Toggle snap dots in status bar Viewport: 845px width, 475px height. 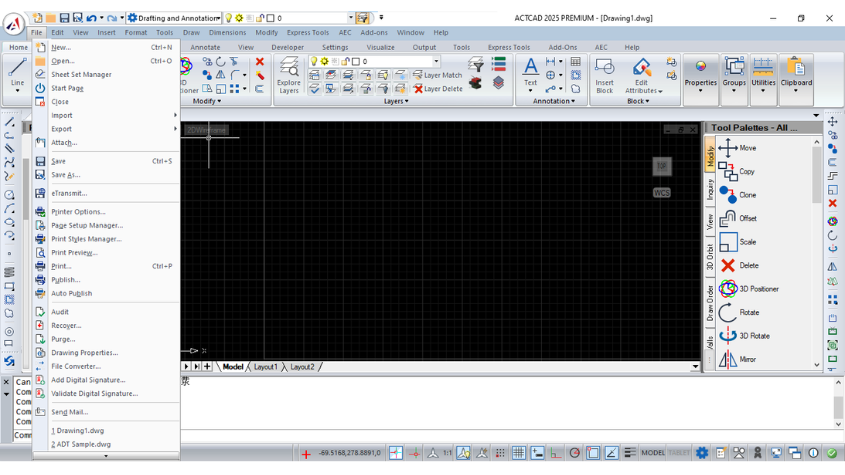(x=500, y=453)
